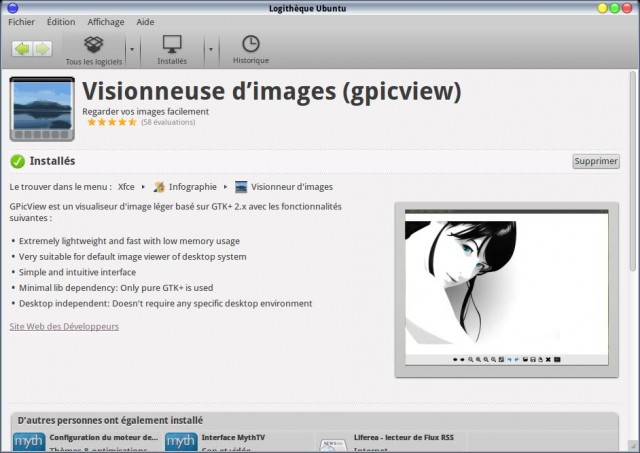Click the Supprimer button
This screenshot has width=640, height=453.
[x=596, y=161]
